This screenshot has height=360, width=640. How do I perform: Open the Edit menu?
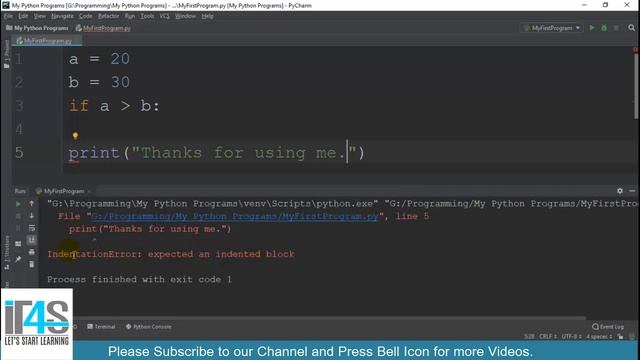tap(23, 16)
